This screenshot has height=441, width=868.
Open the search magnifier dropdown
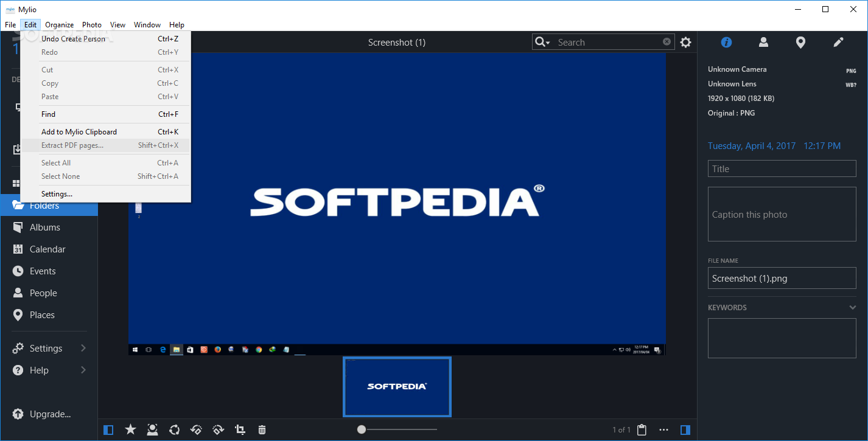[x=542, y=42]
